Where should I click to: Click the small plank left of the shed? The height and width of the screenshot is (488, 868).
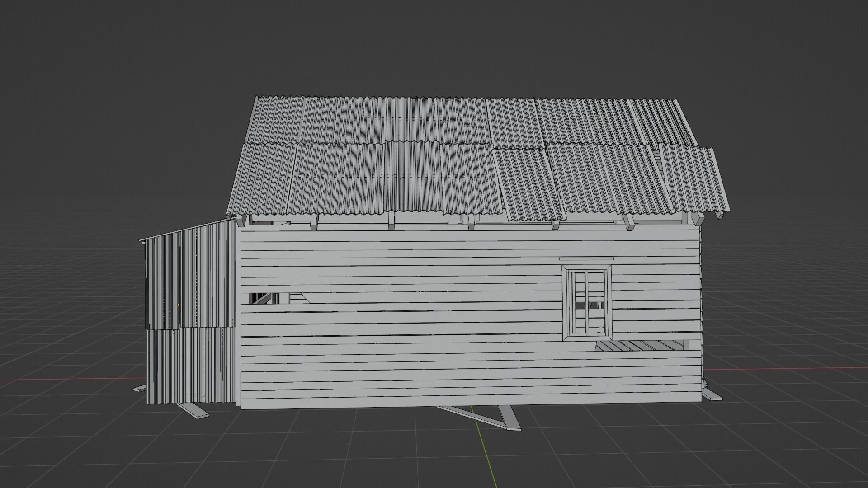pos(139,388)
